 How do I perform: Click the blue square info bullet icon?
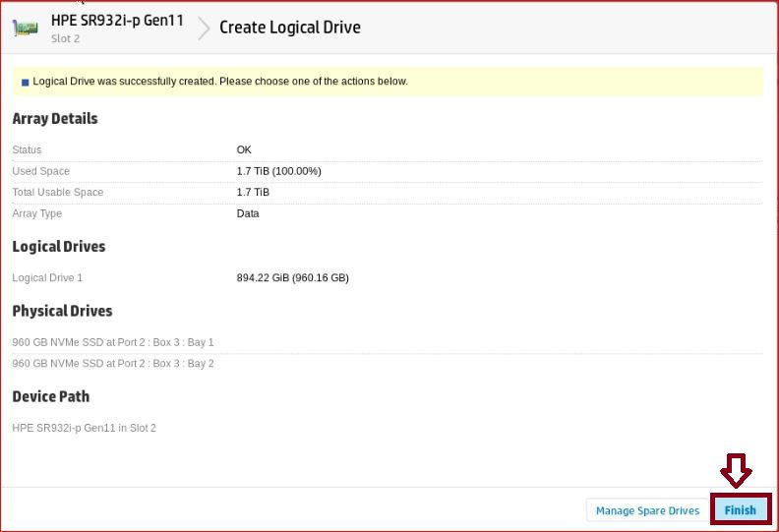click(25, 83)
